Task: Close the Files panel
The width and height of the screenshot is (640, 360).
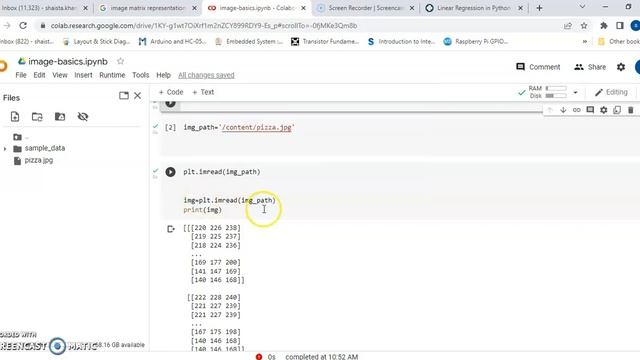Action: point(138,96)
